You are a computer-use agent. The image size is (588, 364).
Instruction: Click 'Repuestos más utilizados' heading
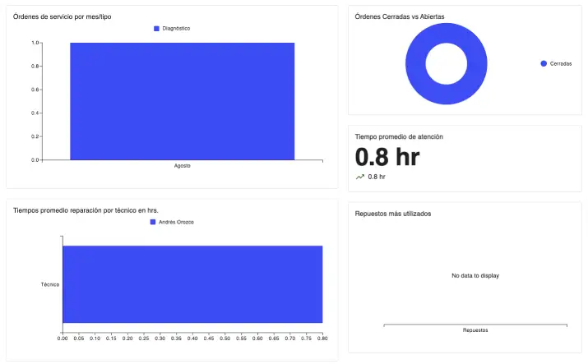point(392,214)
